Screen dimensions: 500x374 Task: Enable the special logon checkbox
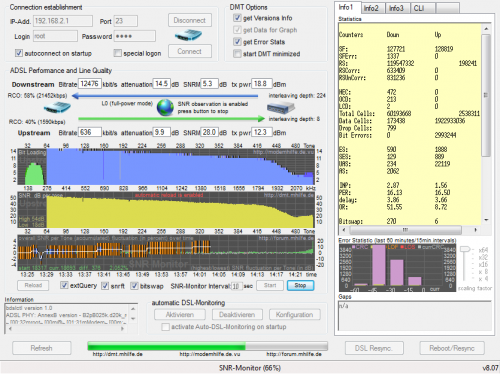coord(117,53)
